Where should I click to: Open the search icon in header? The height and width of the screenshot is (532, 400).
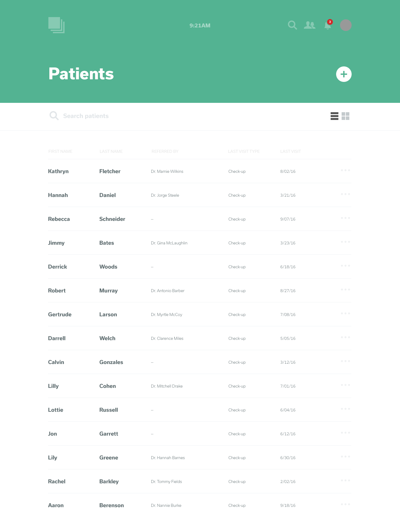pos(292,25)
